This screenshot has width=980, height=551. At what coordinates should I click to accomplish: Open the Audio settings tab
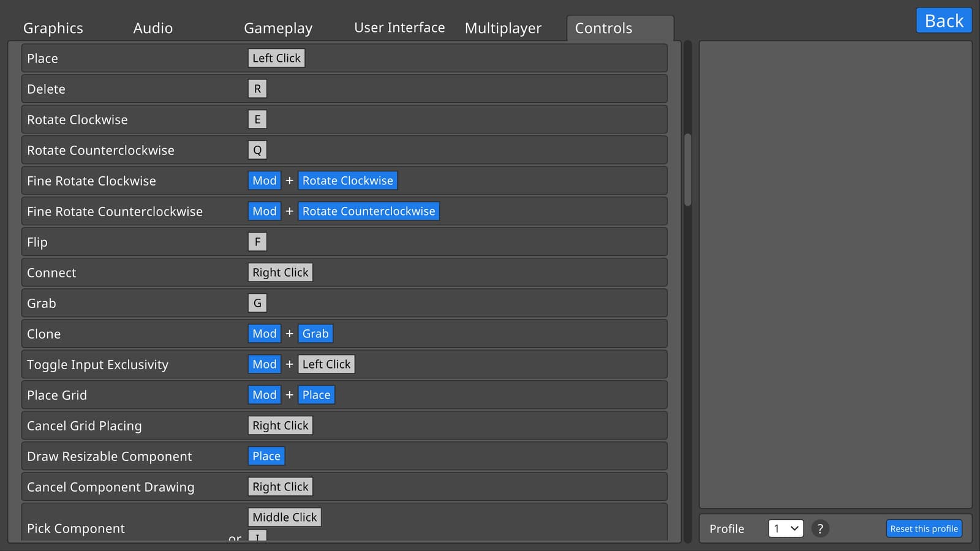click(153, 28)
